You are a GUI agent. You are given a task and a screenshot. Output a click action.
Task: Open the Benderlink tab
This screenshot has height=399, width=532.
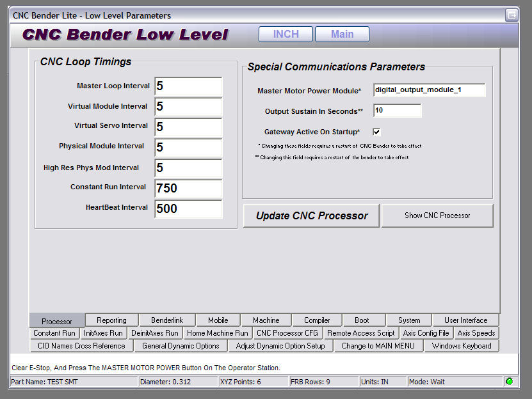[x=166, y=320]
